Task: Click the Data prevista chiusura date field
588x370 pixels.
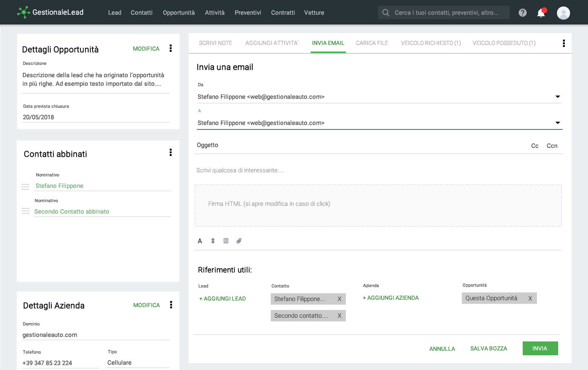Action: 96,117
